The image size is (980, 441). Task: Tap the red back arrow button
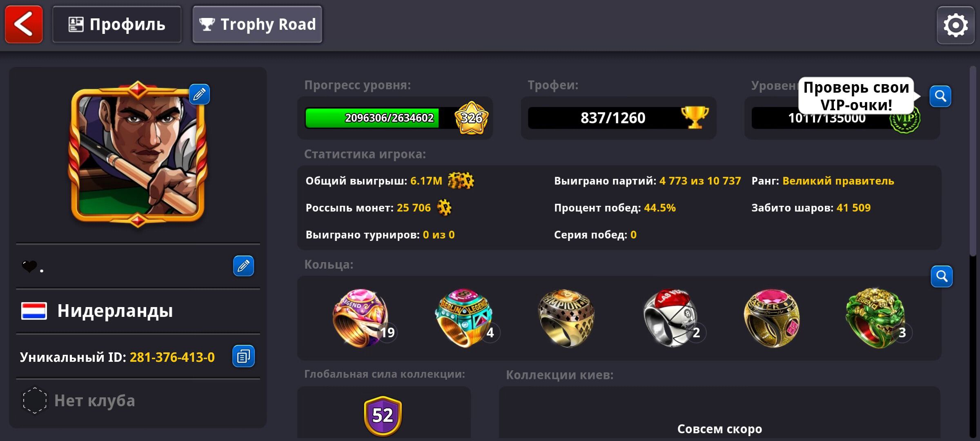click(x=24, y=24)
